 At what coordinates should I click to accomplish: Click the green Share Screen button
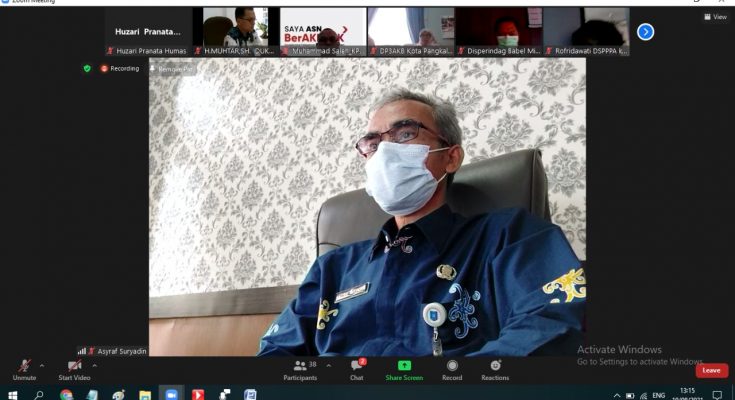tap(404, 370)
